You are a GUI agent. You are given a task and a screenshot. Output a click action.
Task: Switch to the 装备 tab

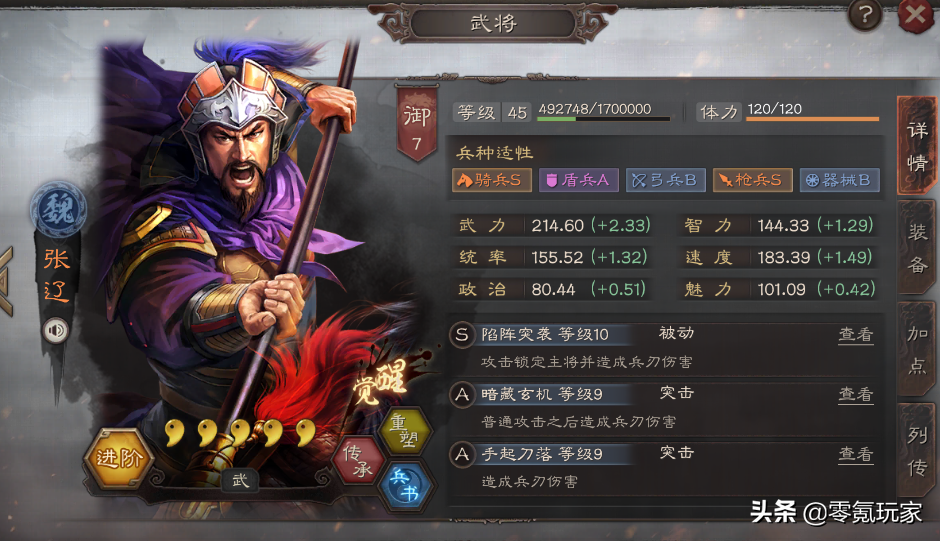pos(917,247)
